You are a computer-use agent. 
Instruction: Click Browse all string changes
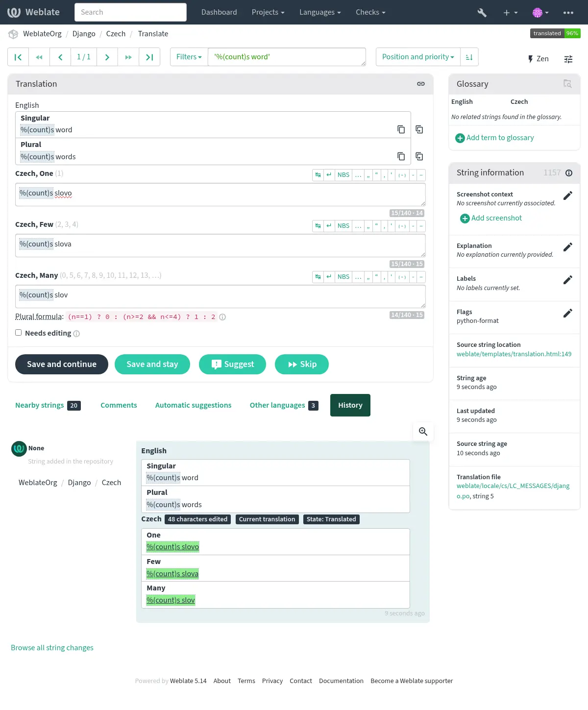tap(52, 648)
